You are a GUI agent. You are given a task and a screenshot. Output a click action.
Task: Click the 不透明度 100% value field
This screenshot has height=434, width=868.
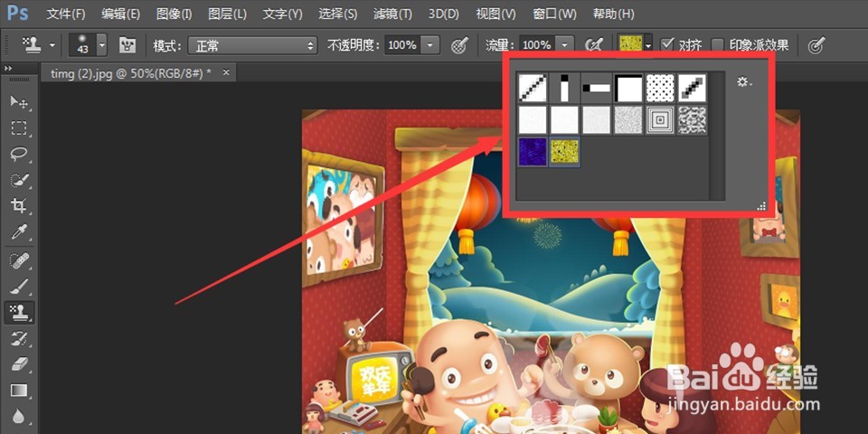pos(403,45)
